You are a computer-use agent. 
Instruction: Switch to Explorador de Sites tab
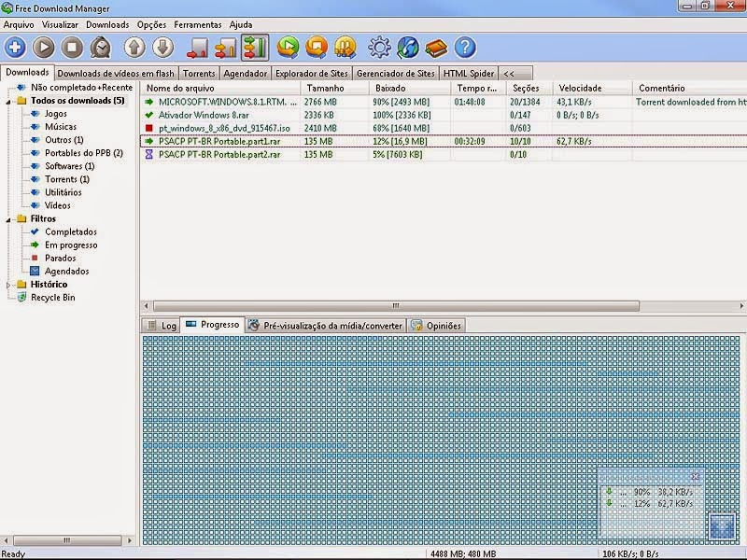click(x=312, y=74)
